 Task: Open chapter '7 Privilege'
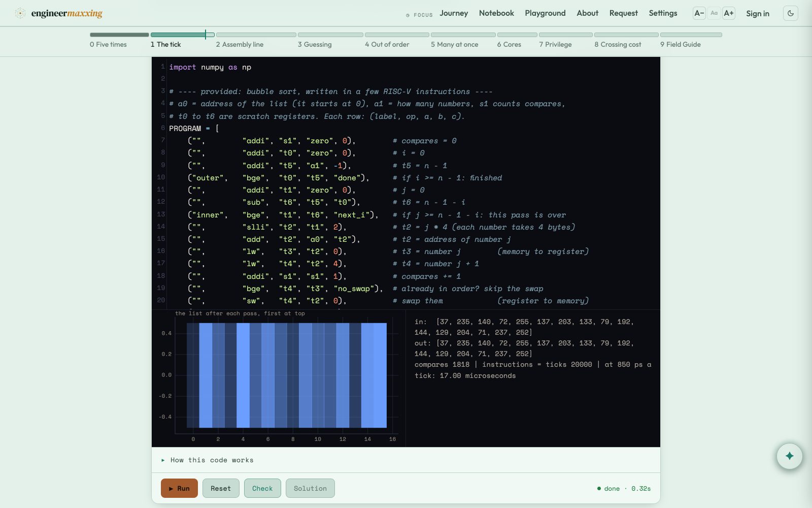(555, 45)
